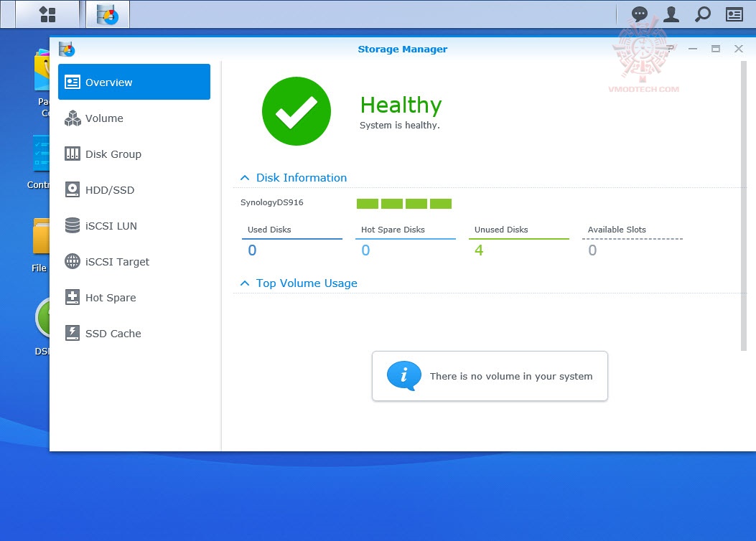The height and width of the screenshot is (541, 756).
Task: Open the iSCSI Target section
Action: pos(134,262)
